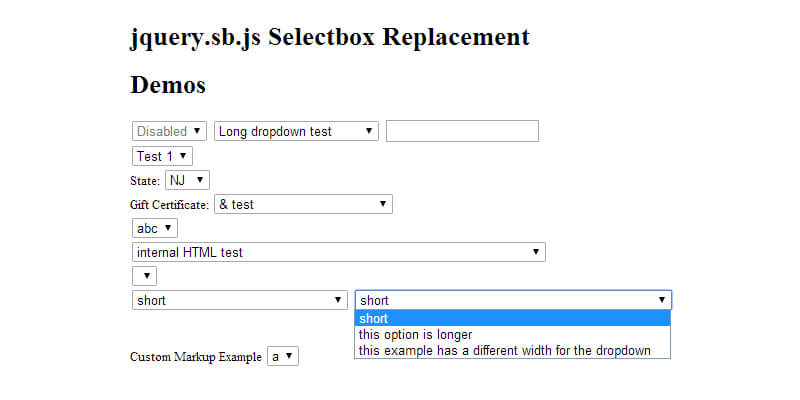Screen dimensions: 800x400
Task: Click the empty text input field
Action: tap(462, 131)
